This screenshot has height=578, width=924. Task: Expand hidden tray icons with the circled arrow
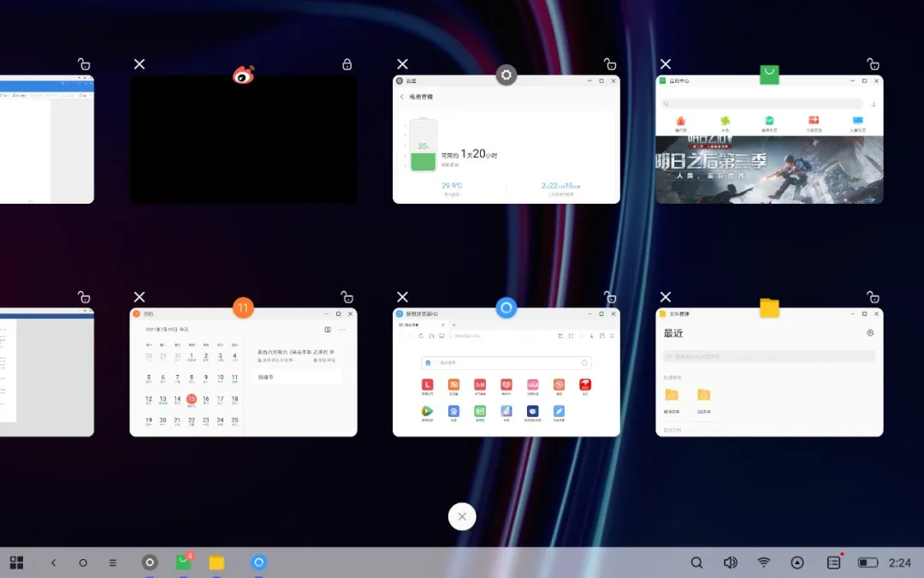coord(797,563)
